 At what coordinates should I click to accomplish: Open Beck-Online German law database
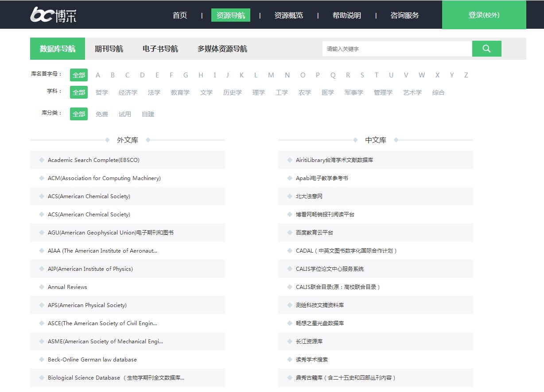tap(92, 360)
